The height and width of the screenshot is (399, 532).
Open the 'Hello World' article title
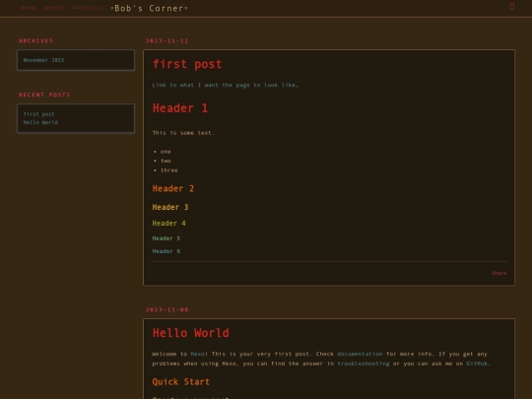pyautogui.click(x=191, y=333)
